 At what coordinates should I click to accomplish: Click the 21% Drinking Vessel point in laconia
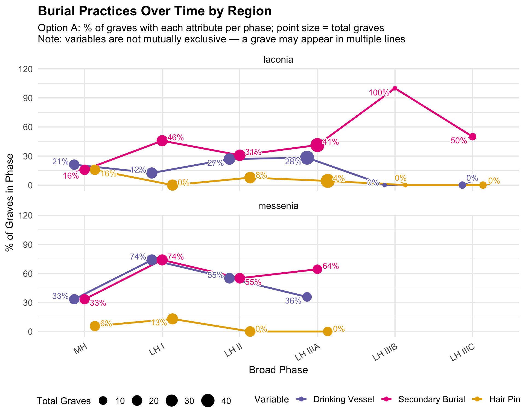(x=74, y=165)
